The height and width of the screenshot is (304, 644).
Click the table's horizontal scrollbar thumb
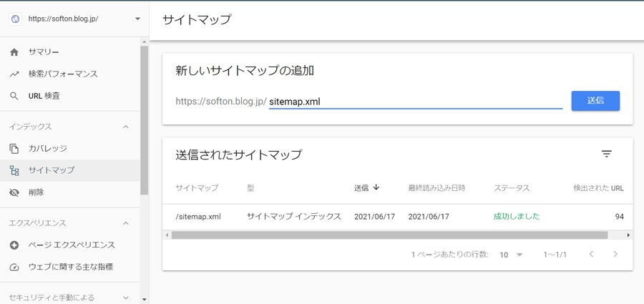[x=389, y=235]
